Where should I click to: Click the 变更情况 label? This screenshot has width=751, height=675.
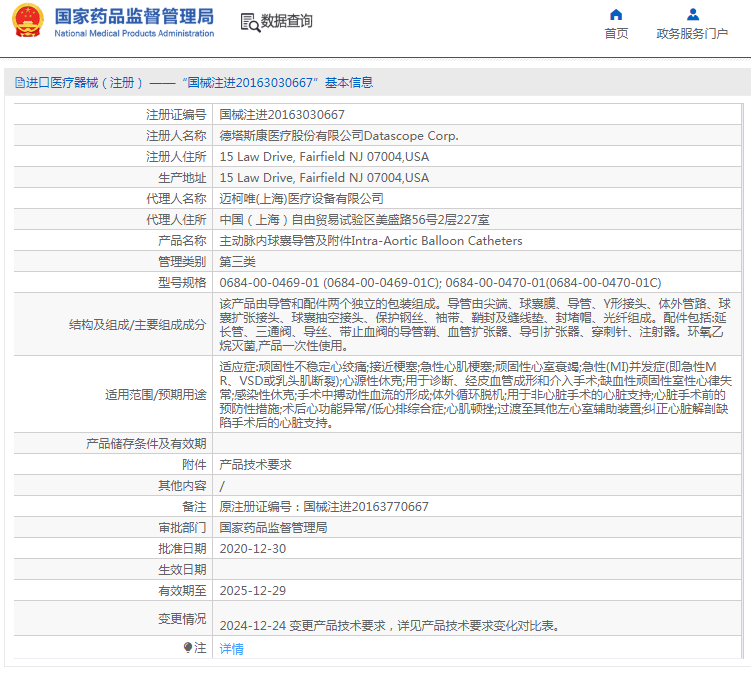pyautogui.click(x=182, y=619)
